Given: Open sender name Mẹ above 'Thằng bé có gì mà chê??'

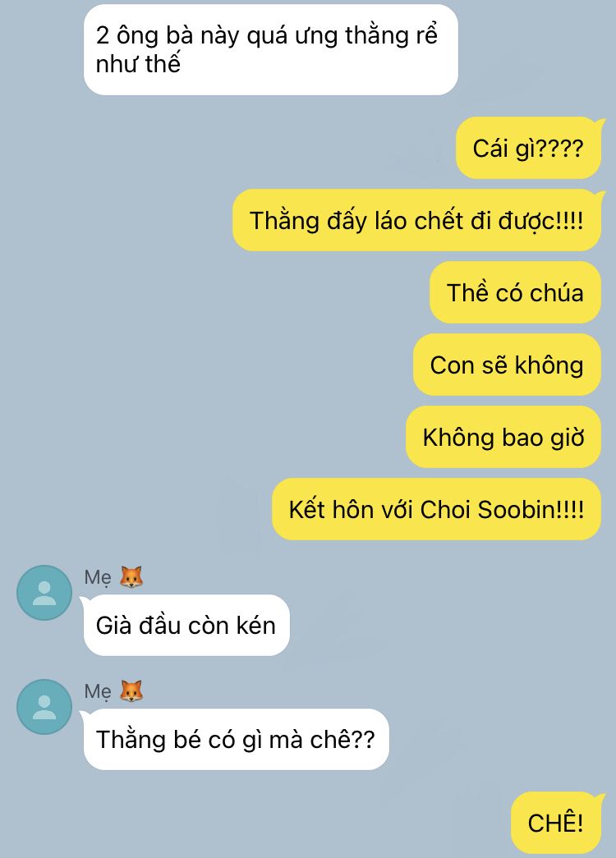Looking at the screenshot, I should coord(98,691).
